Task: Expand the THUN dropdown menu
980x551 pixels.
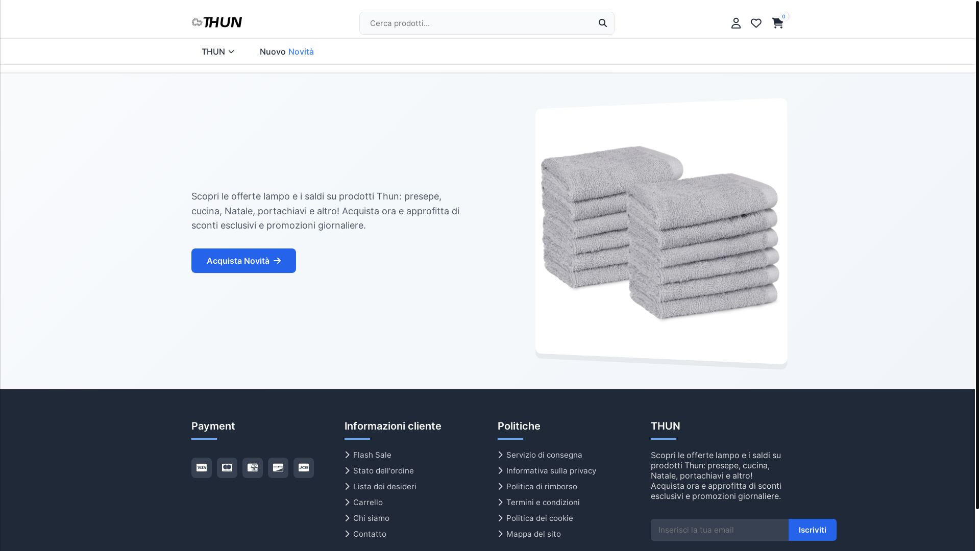Action: (218, 52)
